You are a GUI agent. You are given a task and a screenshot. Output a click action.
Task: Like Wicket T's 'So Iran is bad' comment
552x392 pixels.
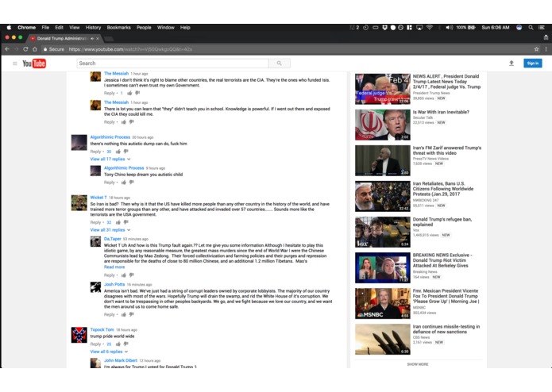pos(118,222)
